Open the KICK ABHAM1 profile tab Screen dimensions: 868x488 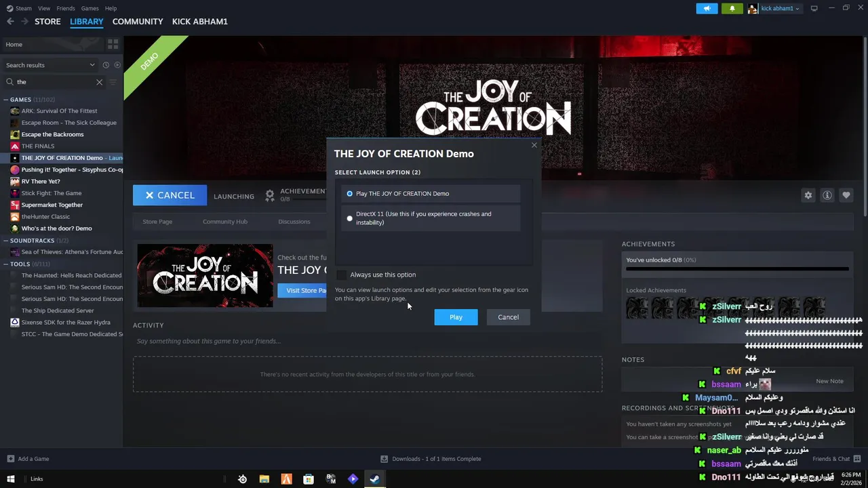(200, 22)
